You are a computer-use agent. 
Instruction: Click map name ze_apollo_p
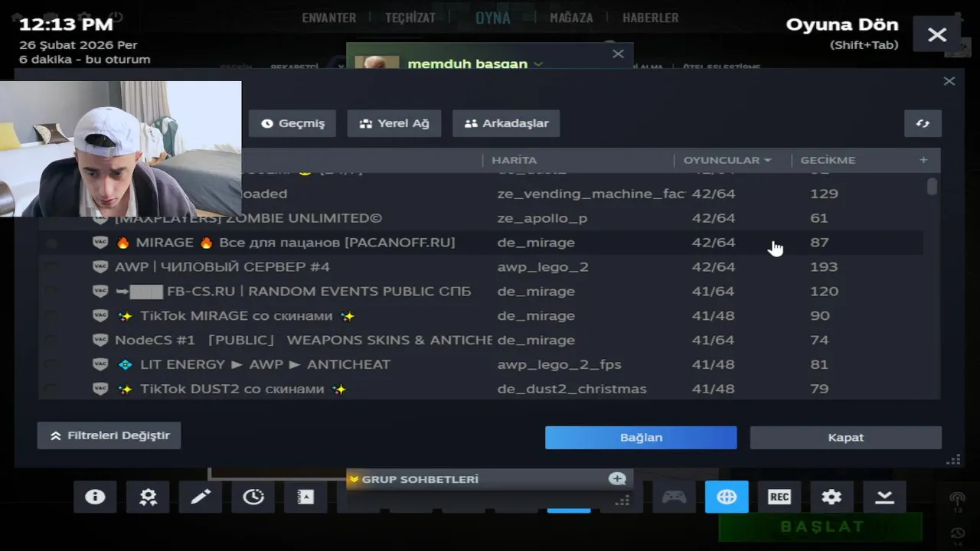(542, 218)
